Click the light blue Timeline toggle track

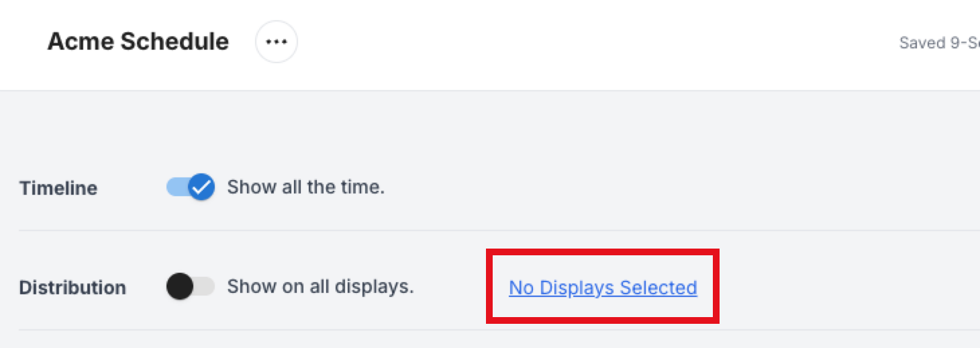point(175,187)
